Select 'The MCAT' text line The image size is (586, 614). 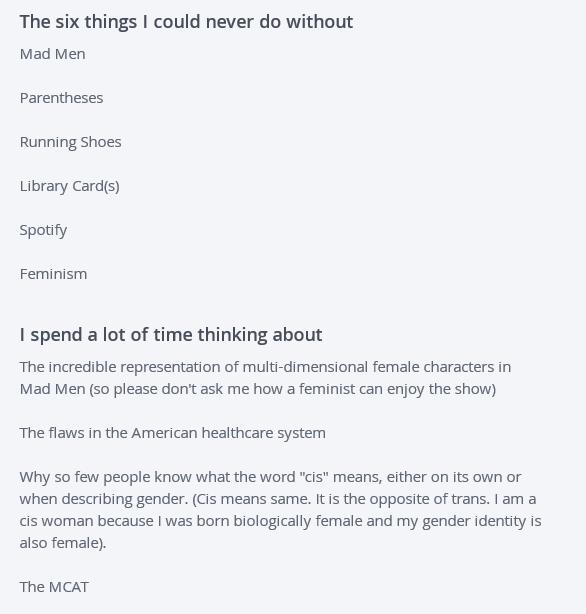[x=54, y=587]
